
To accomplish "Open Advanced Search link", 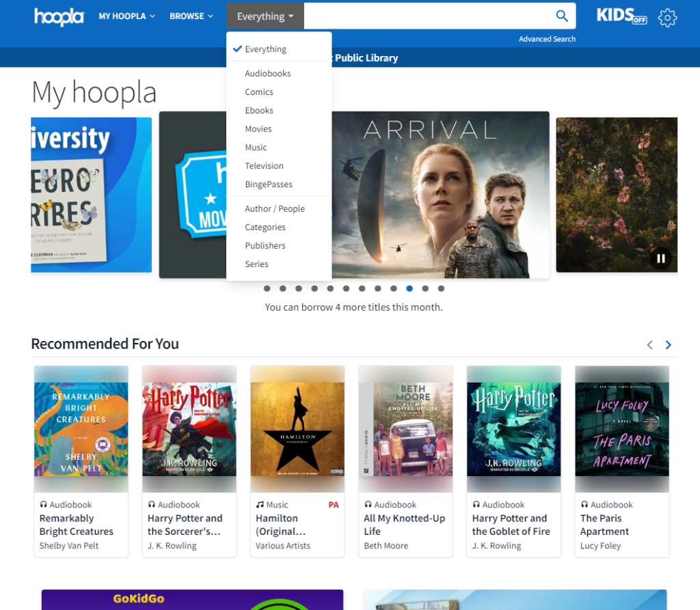I will 547,39.
